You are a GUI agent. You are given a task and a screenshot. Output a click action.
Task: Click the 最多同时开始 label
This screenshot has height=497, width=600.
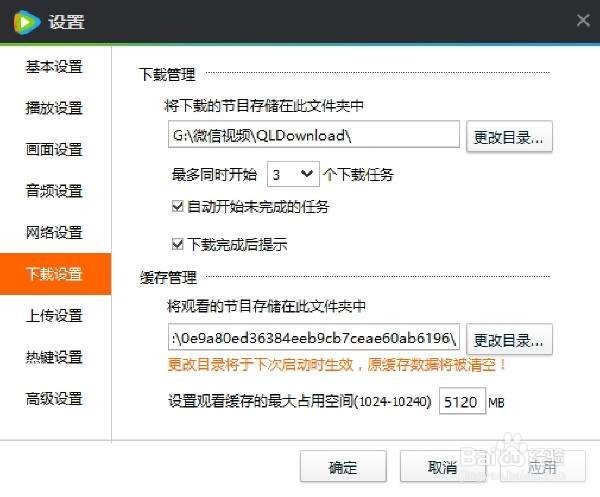coord(214,174)
